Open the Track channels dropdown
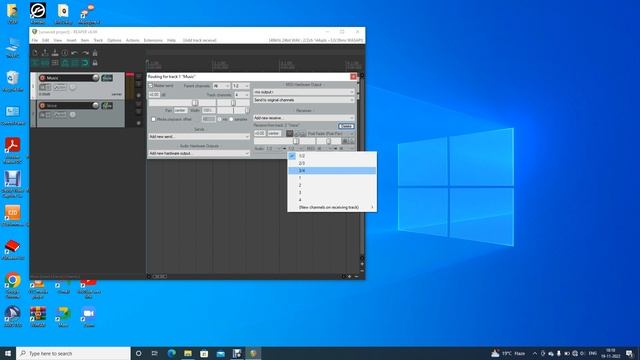The height and width of the screenshot is (360, 640). [x=241, y=95]
